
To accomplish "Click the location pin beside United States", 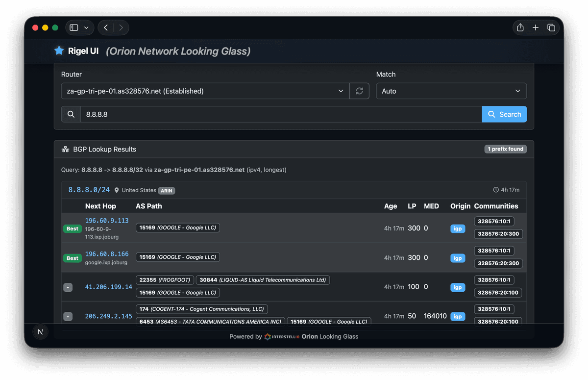I will [116, 190].
